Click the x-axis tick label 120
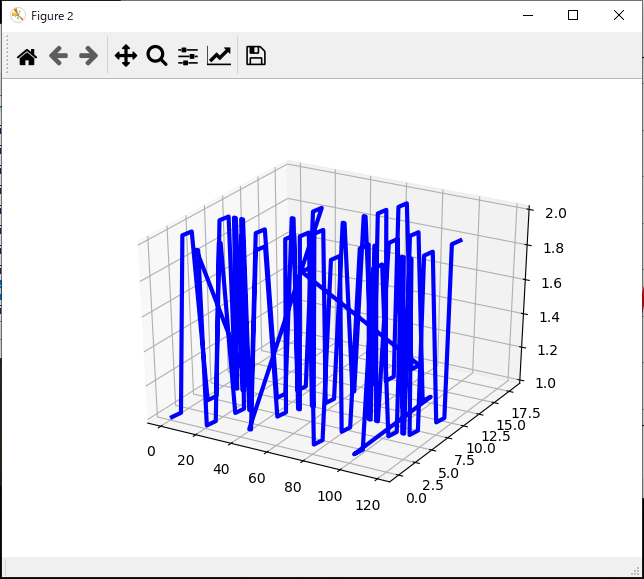644x579 pixels. click(x=368, y=505)
